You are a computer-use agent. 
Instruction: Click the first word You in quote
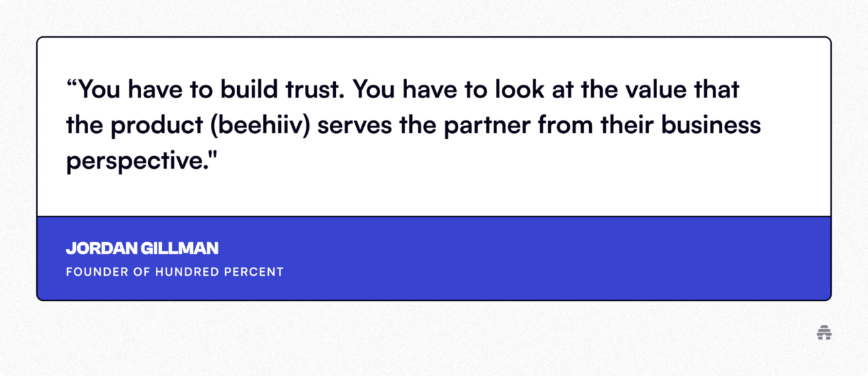click(x=100, y=89)
